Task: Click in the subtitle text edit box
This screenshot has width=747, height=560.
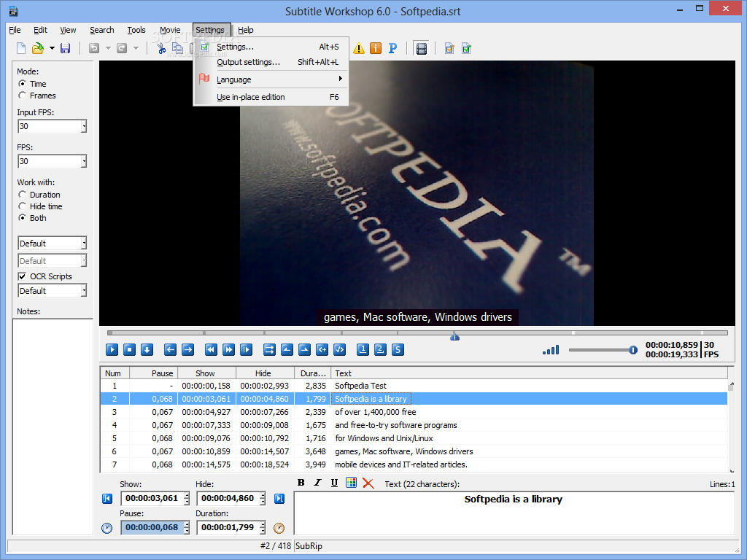Action: [514, 513]
